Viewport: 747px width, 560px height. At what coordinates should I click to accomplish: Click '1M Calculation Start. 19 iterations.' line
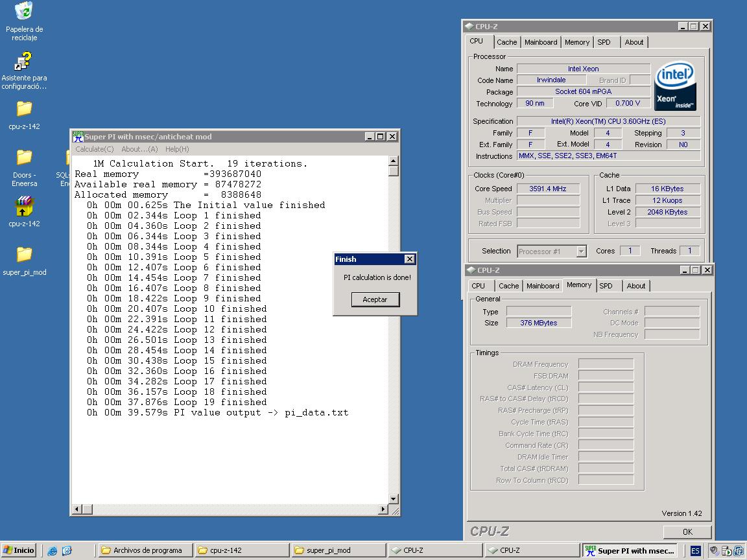pos(200,163)
